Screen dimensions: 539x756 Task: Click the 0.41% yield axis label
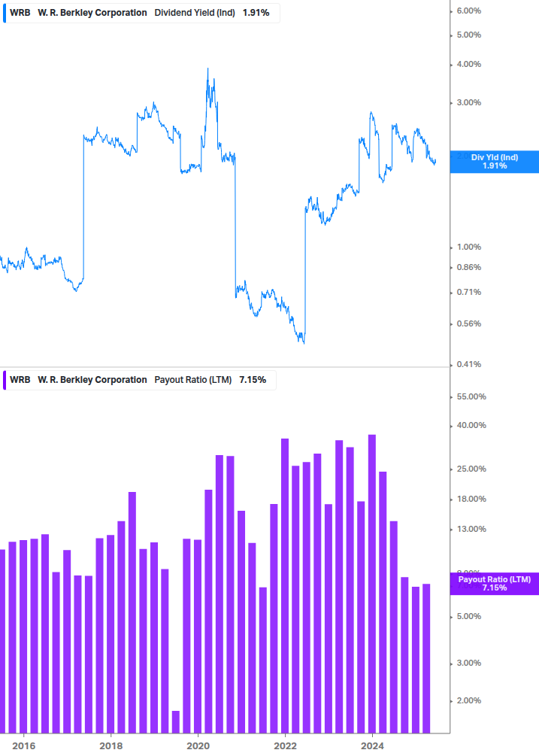(468, 364)
